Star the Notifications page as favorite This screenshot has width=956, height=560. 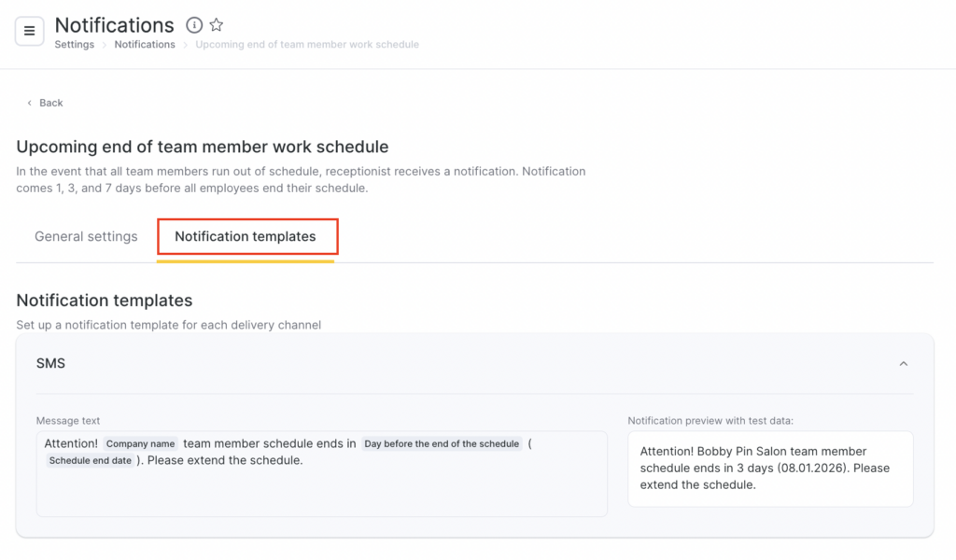(217, 25)
